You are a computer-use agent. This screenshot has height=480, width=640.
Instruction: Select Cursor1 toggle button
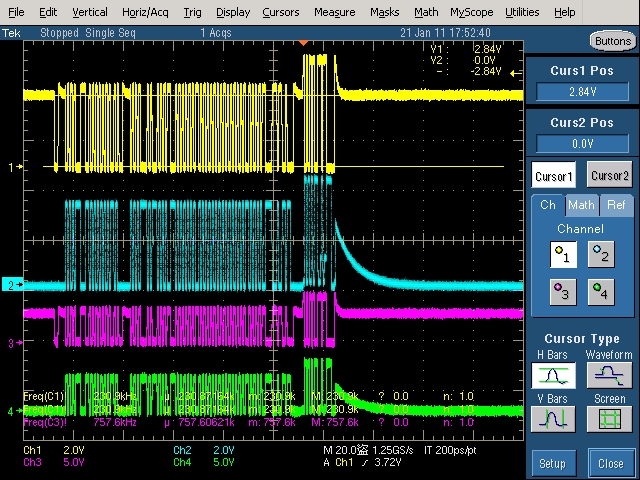(x=553, y=176)
